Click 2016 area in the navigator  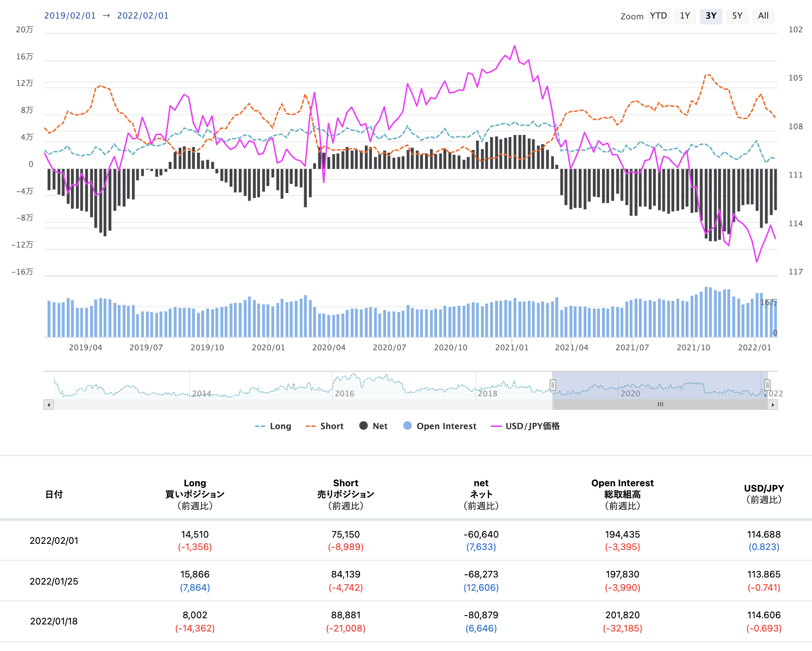344,394
